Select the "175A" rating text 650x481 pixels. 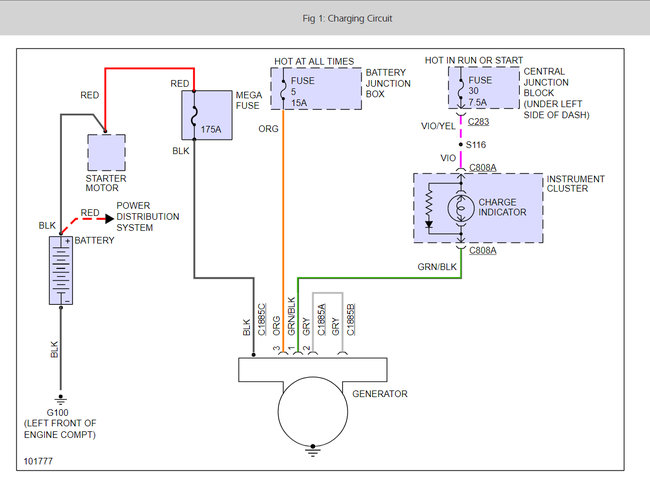click(211, 129)
